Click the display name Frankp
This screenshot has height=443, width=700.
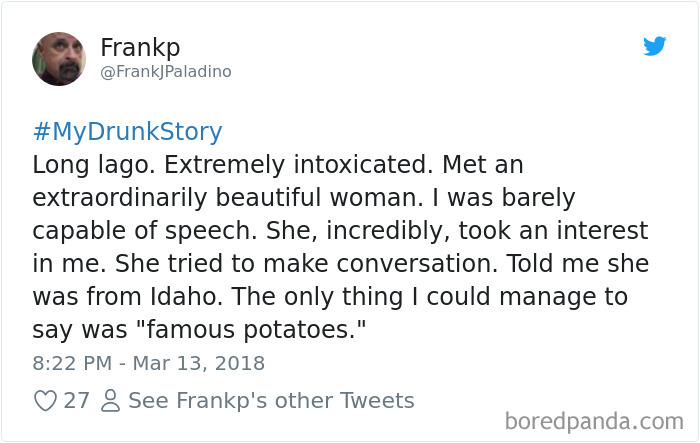140,47
